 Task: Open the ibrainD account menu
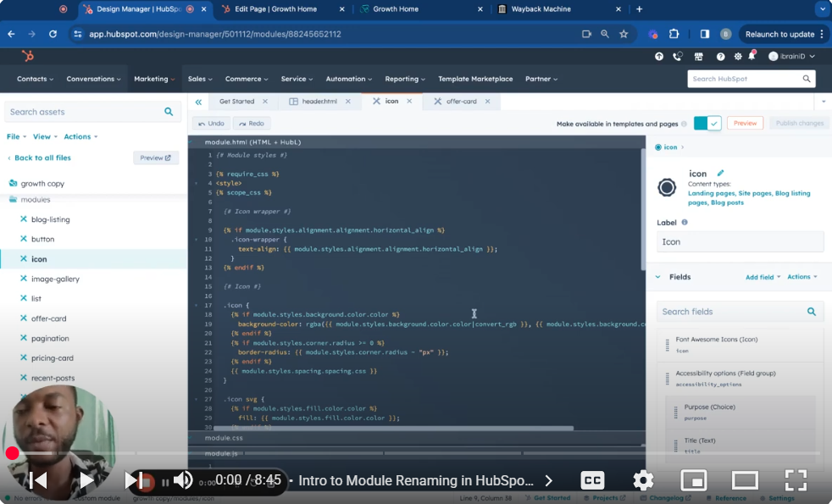coord(791,56)
